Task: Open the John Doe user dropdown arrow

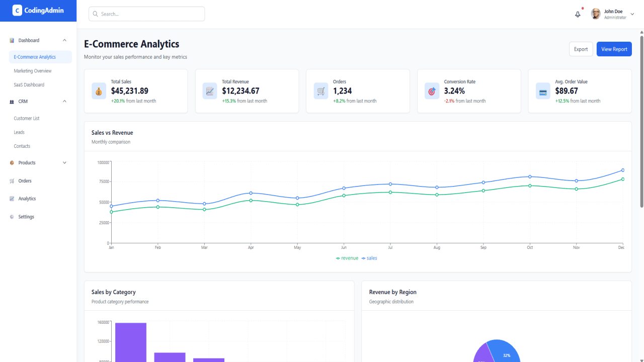Action: pos(632,14)
